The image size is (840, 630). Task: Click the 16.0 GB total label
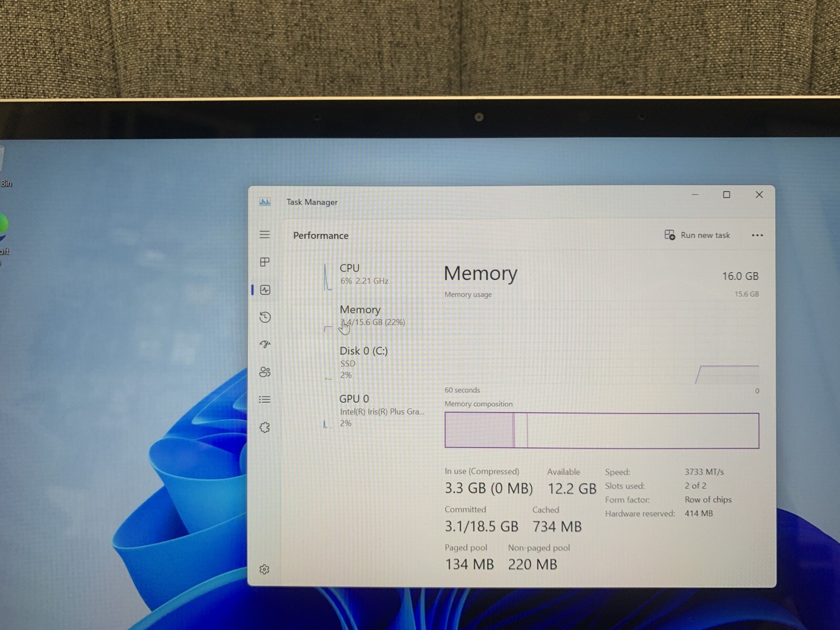[x=740, y=276]
